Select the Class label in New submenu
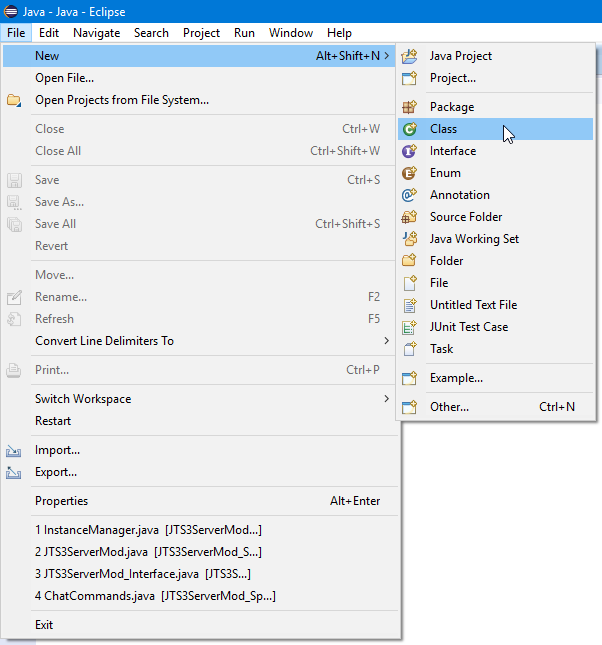Viewport: 602px width, 645px height. click(443, 129)
